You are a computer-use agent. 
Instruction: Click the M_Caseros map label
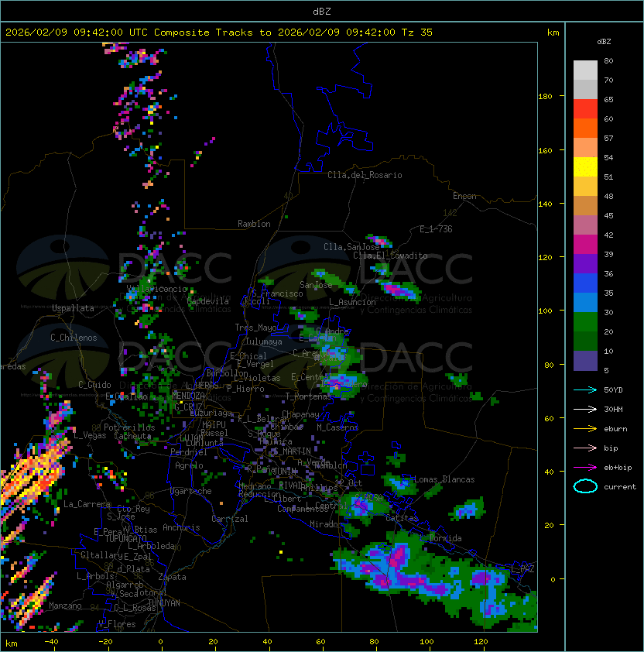click(x=337, y=427)
